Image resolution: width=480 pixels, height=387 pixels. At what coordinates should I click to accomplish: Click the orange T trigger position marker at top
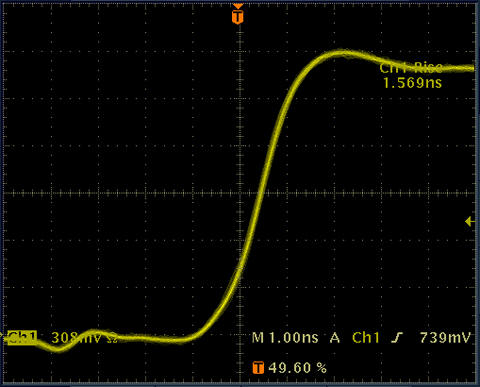pos(238,17)
